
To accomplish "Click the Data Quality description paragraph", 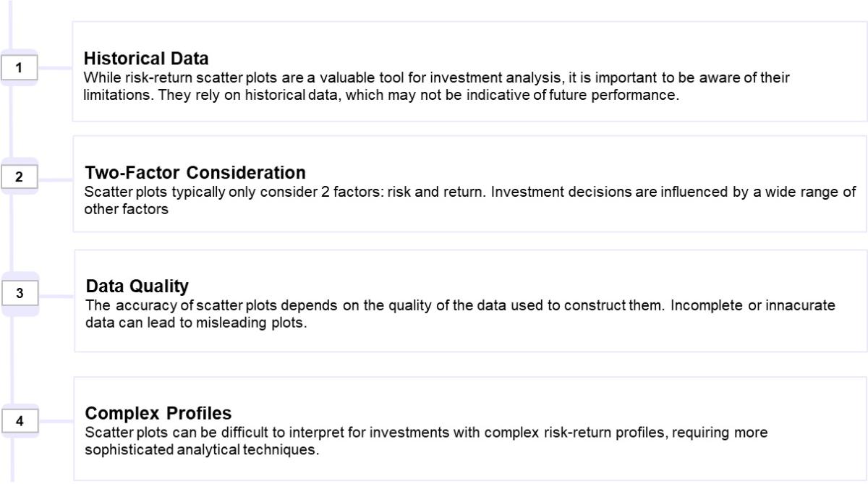I will 460,314.
